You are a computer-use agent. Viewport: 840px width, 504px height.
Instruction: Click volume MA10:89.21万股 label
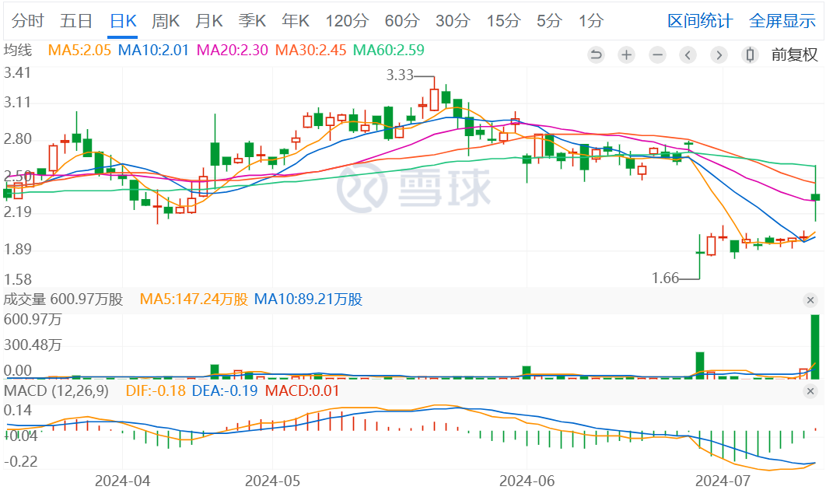click(x=308, y=299)
